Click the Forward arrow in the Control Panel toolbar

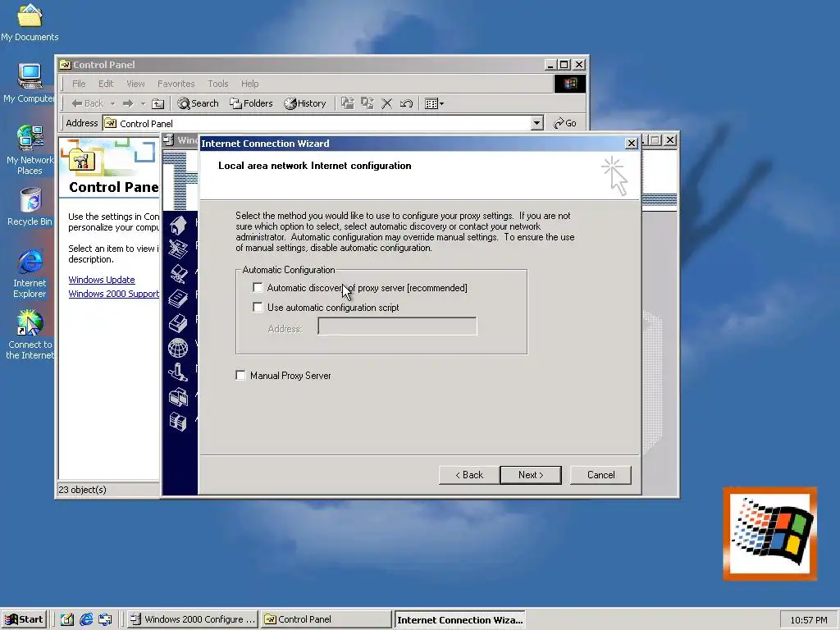tap(127, 103)
